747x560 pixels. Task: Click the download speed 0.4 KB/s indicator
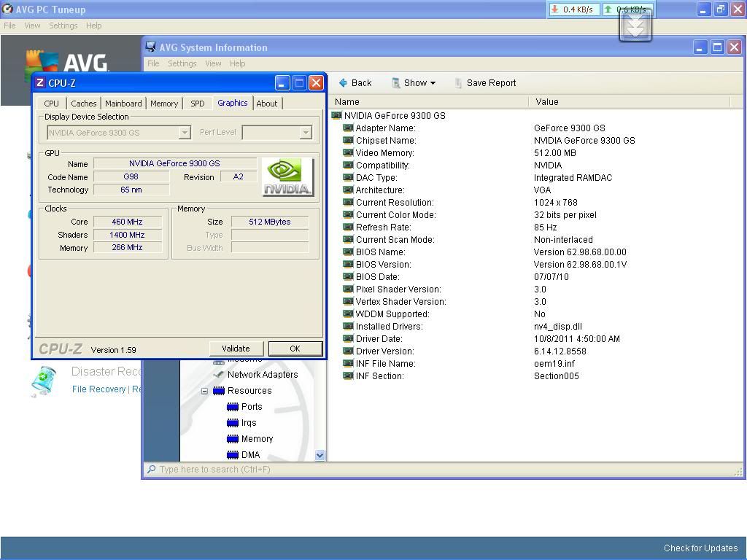tap(573, 9)
